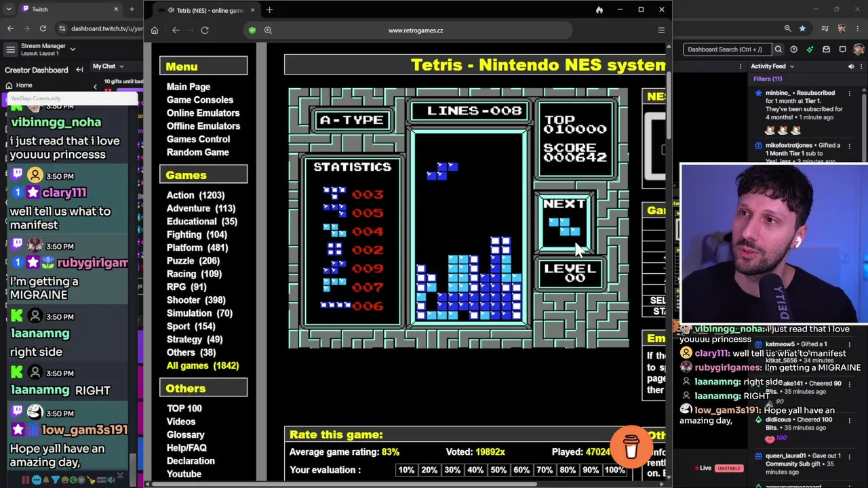Viewport: 868px width, 488px height.
Task: Open Online Emulators in the retrogames menu
Action: (203, 113)
